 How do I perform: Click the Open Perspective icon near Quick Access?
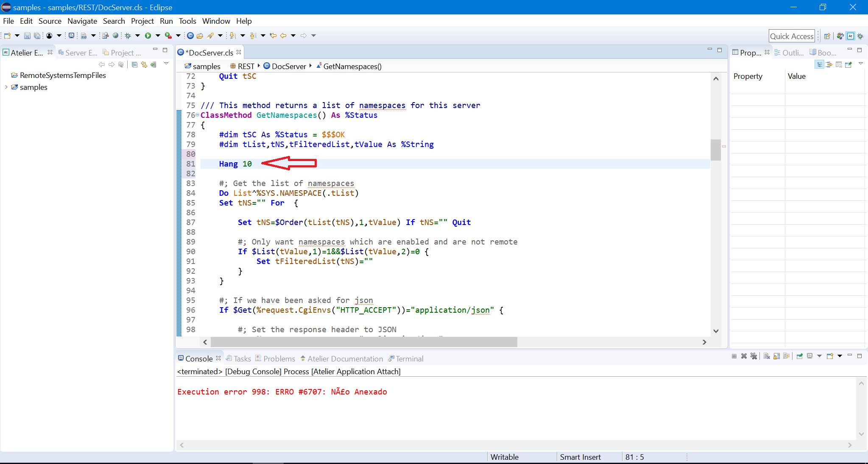point(827,36)
